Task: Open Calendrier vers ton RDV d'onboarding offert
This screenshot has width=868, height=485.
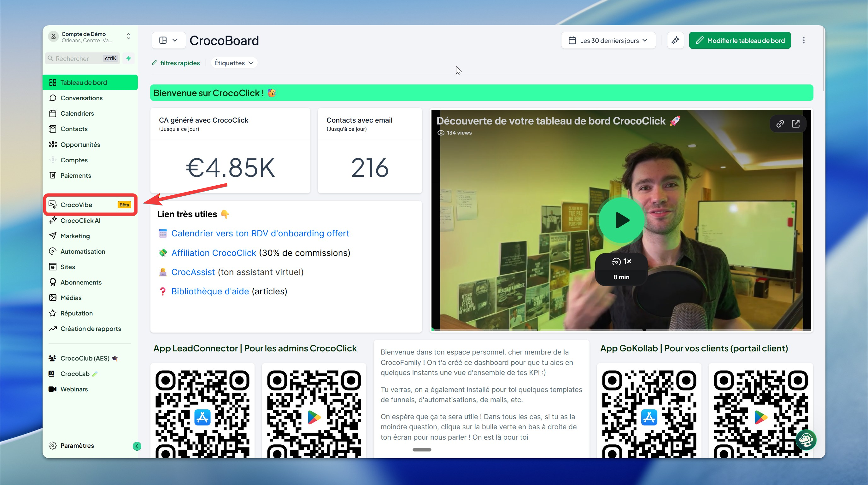Action: click(x=260, y=233)
